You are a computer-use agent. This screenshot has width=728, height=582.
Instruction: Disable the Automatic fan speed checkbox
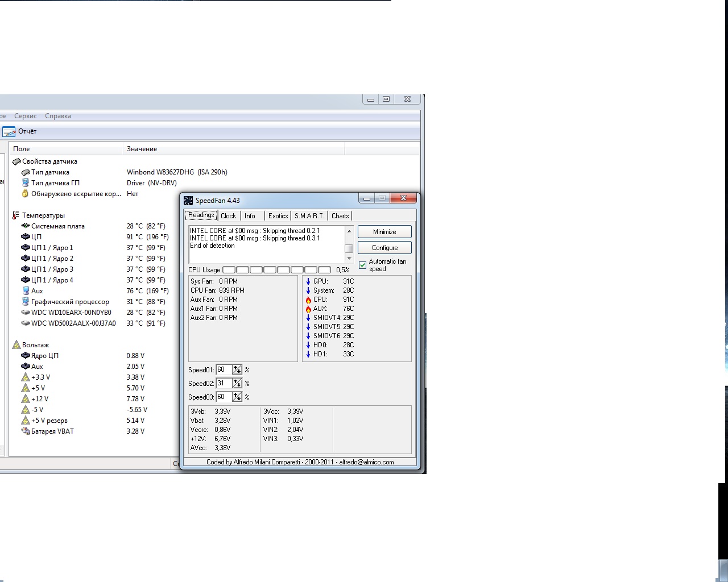point(363,265)
